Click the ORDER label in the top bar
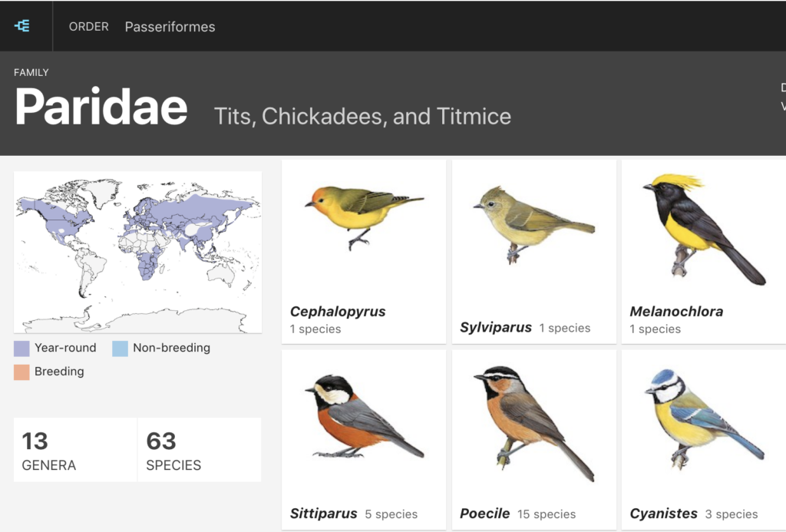 88,26
